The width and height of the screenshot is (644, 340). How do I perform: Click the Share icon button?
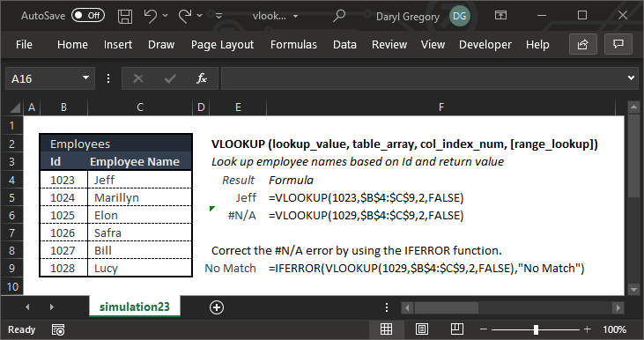click(x=583, y=44)
